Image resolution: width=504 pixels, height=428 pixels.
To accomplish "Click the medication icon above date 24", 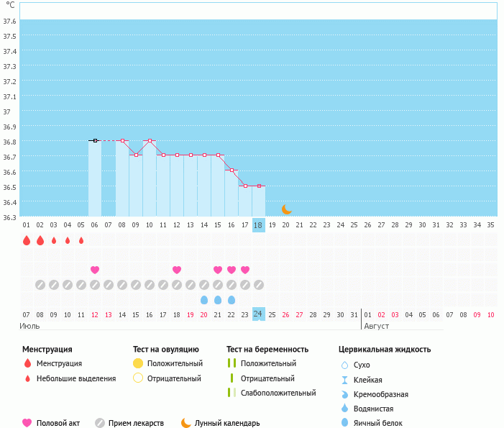I will click(258, 285).
